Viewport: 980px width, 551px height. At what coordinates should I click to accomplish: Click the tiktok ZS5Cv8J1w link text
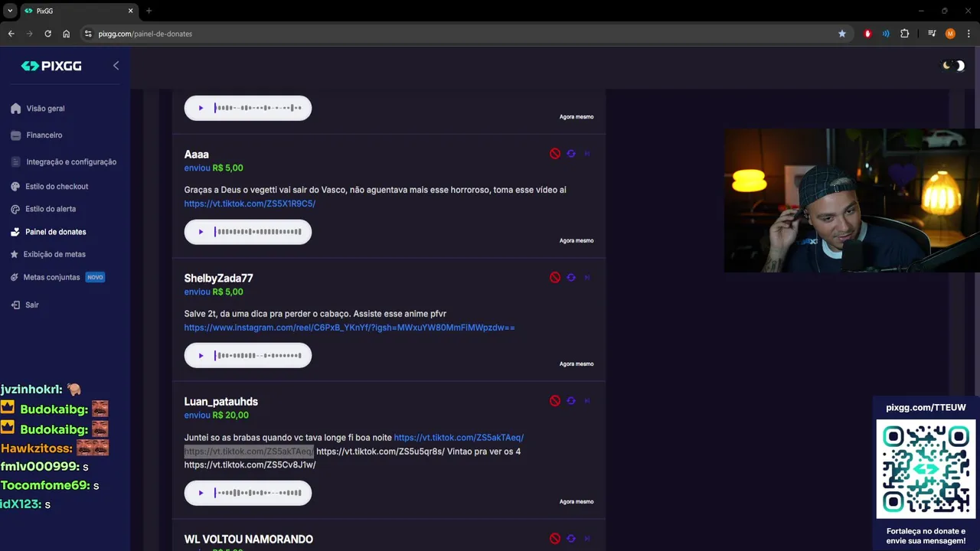pyautogui.click(x=250, y=465)
